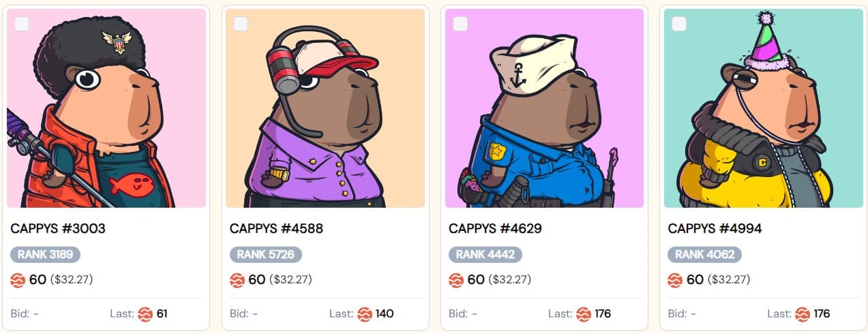Select the RANK 4442 badge
Image resolution: width=868 pixels, height=333 pixels.
[x=485, y=255]
